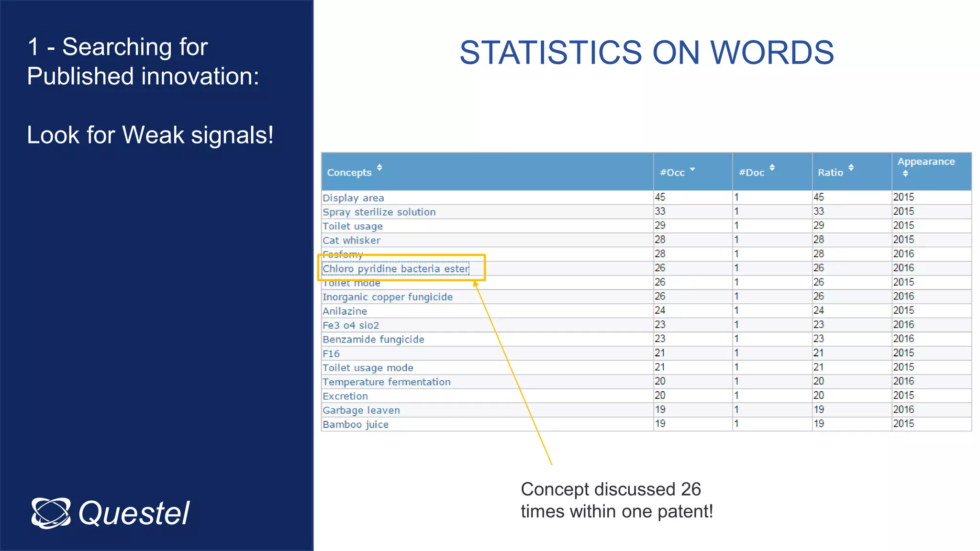Open the Fe3 o4 sio2 concept

click(x=351, y=325)
